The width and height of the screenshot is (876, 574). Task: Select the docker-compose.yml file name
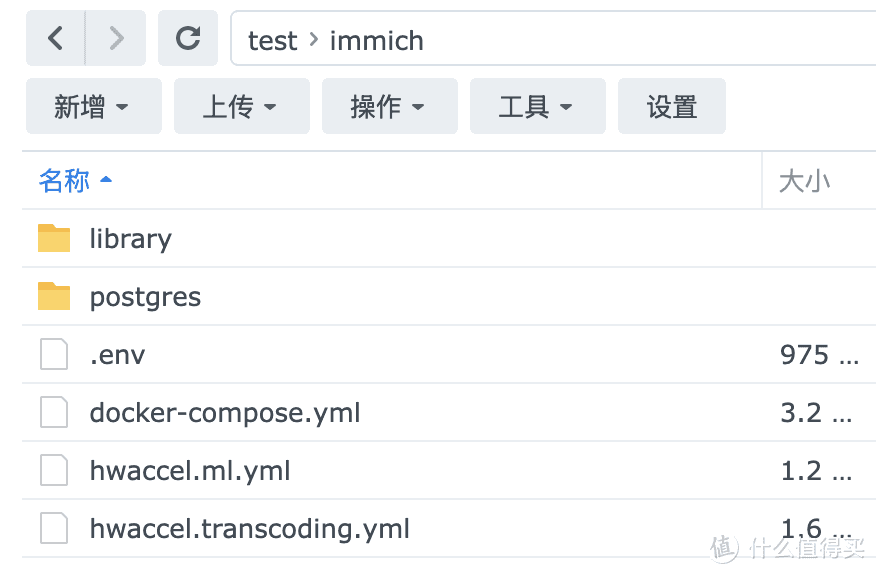(225, 413)
